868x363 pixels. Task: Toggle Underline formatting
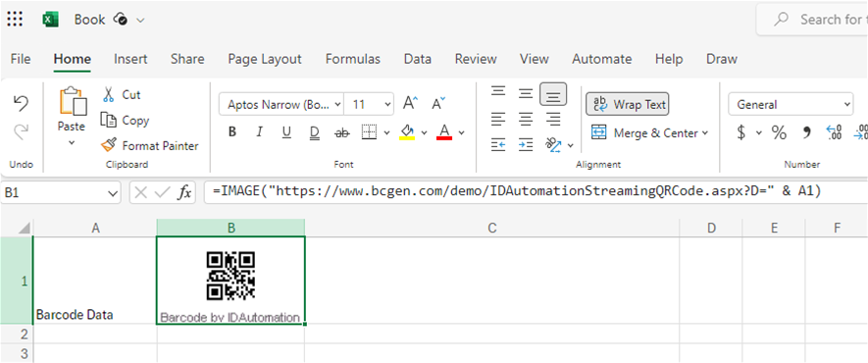(286, 132)
